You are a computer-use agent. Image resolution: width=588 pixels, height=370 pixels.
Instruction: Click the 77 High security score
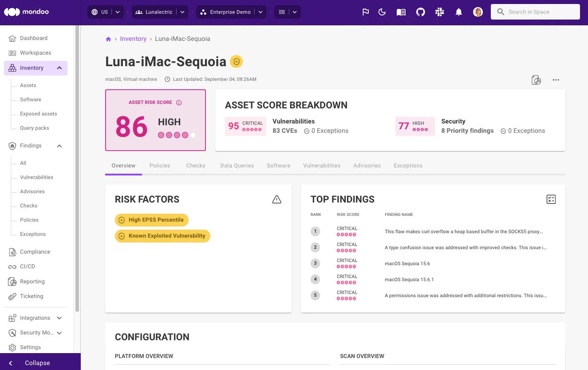coord(415,126)
